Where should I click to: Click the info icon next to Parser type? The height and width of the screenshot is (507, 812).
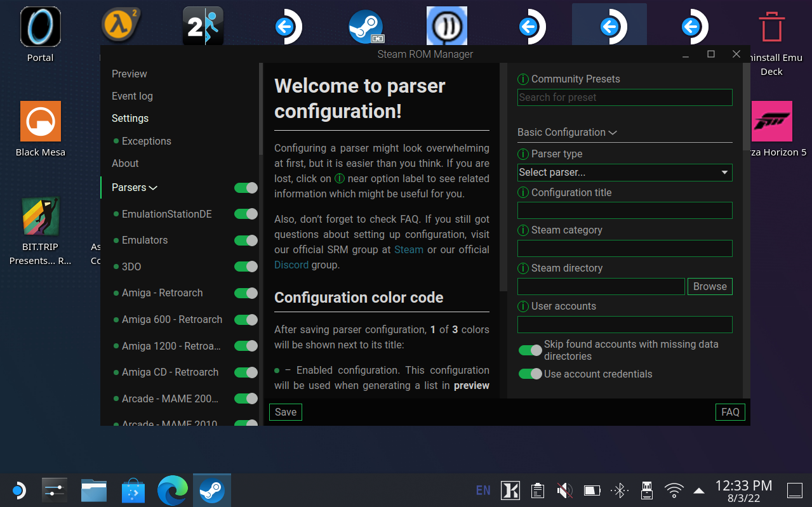click(523, 154)
